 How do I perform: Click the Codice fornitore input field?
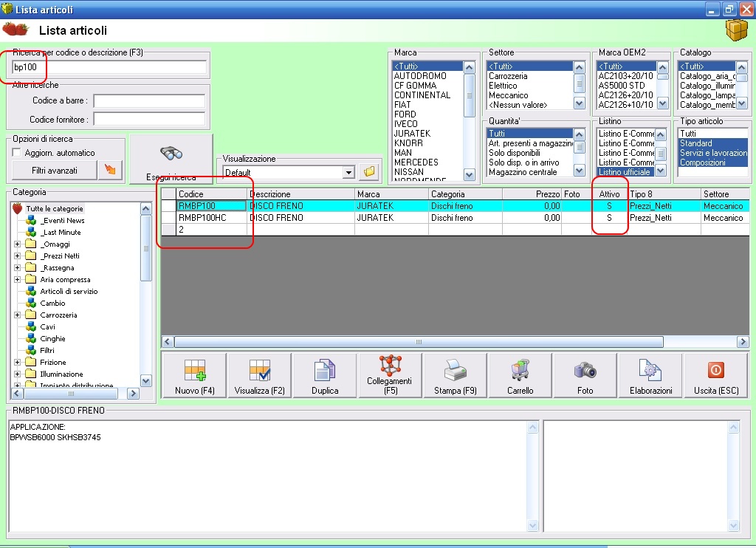pos(149,119)
